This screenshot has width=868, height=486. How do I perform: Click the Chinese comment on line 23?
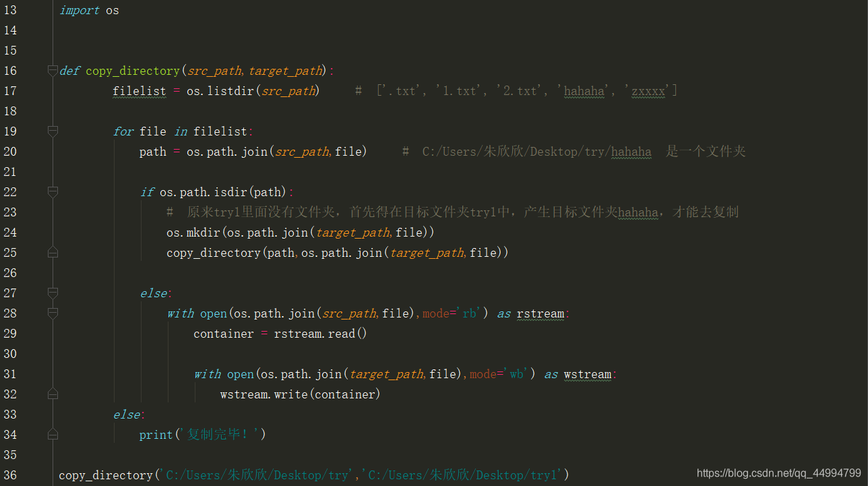pos(453,212)
